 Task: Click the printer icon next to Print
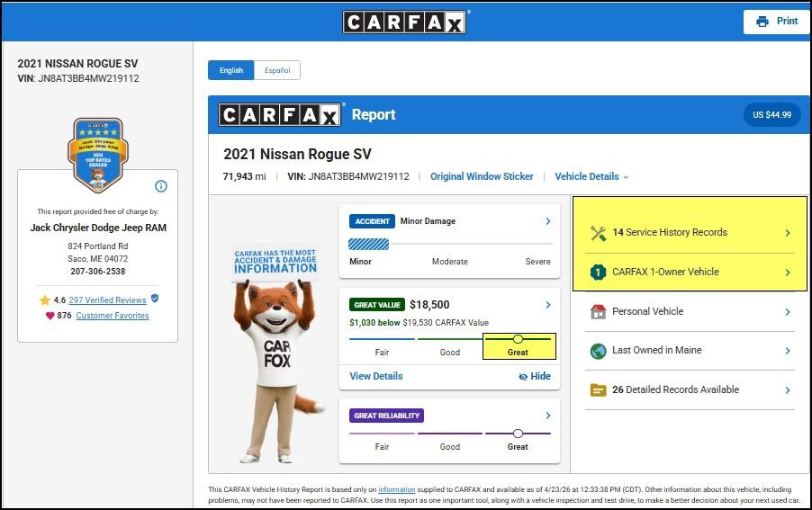[762, 22]
